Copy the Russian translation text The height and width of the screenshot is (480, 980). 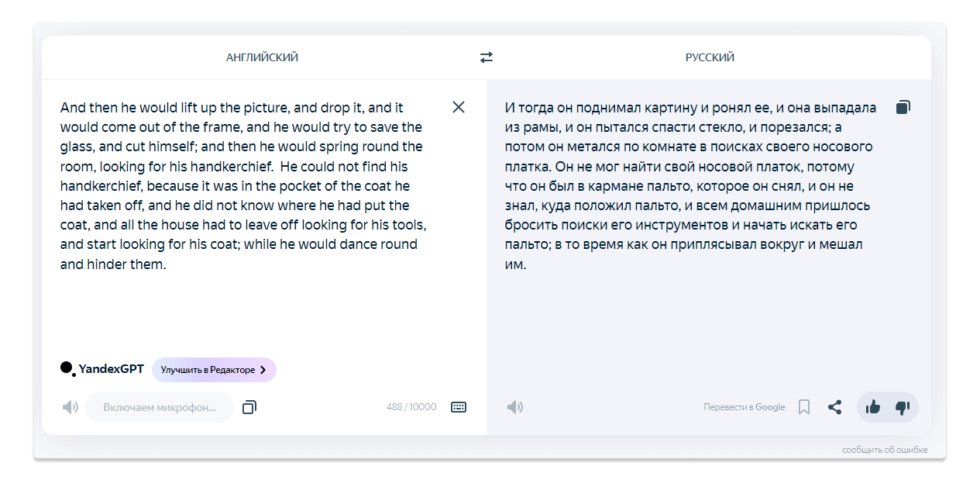click(x=903, y=107)
